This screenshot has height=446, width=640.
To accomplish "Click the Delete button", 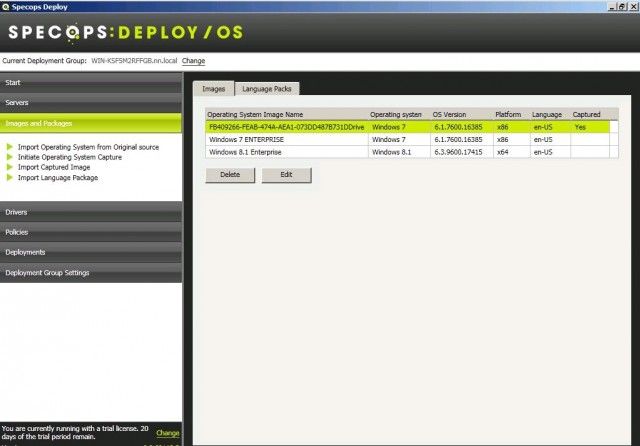I will (x=230, y=175).
